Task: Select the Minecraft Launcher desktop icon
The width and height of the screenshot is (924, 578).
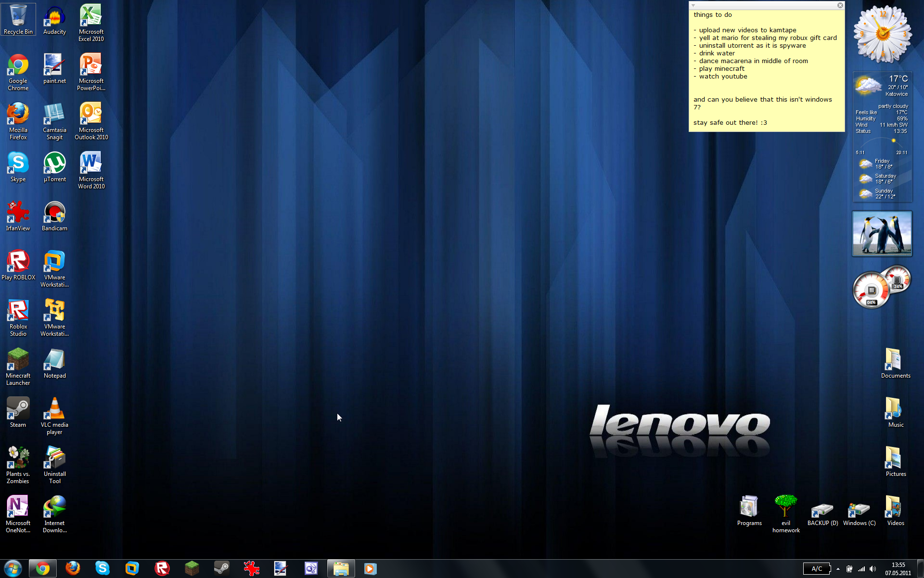Action: (x=18, y=367)
